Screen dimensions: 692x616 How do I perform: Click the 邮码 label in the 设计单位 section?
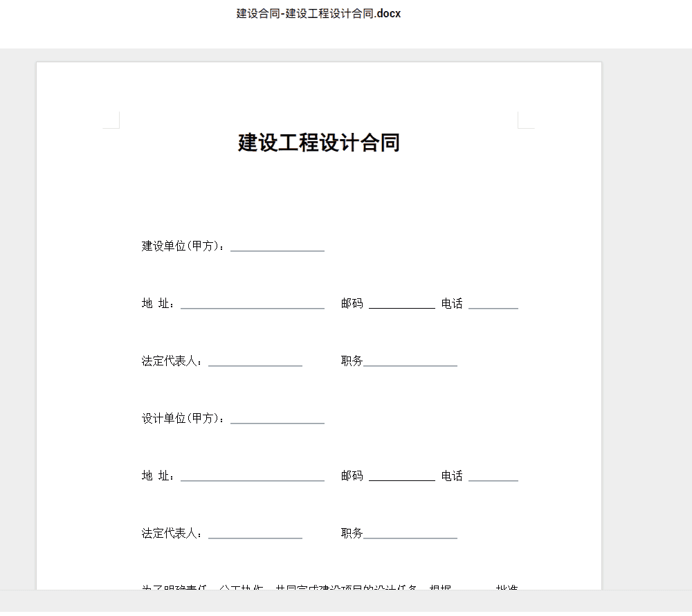click(x=352, y=475)
